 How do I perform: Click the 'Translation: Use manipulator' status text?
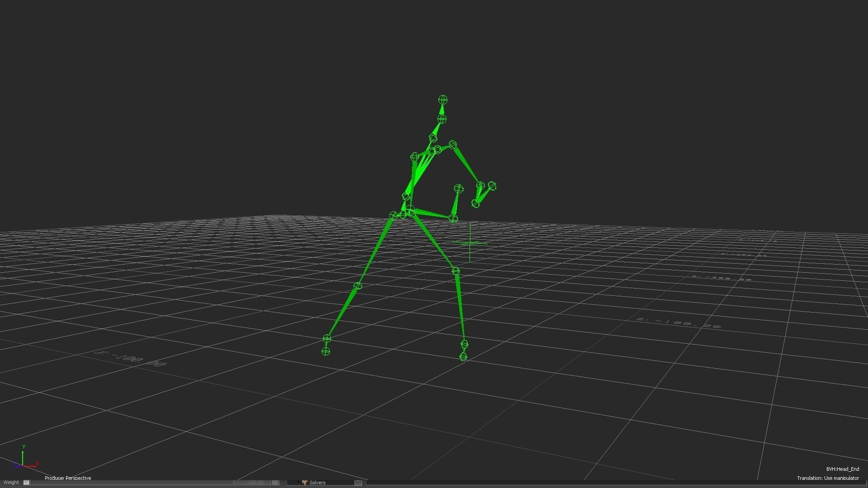click(828, 478)
